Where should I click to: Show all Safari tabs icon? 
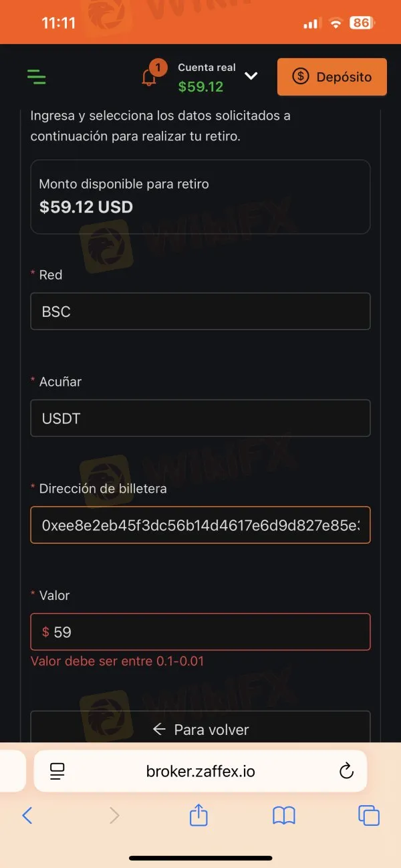click(369, 815)
